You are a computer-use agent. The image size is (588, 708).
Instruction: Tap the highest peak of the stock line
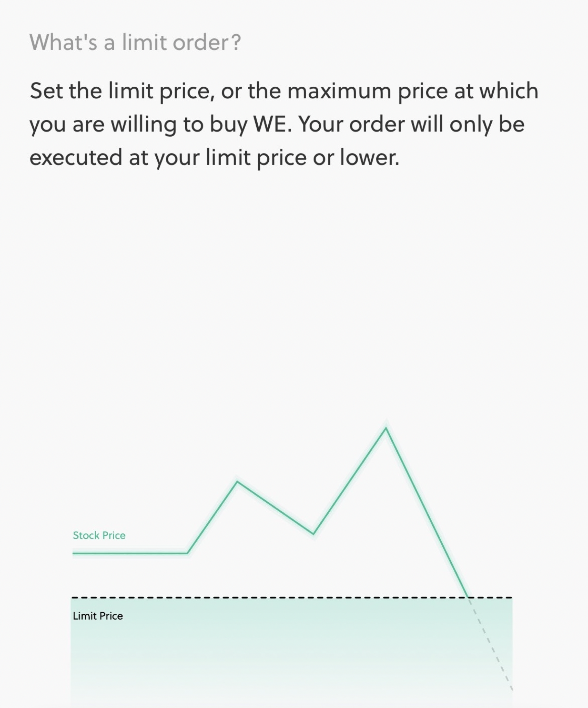386,428
